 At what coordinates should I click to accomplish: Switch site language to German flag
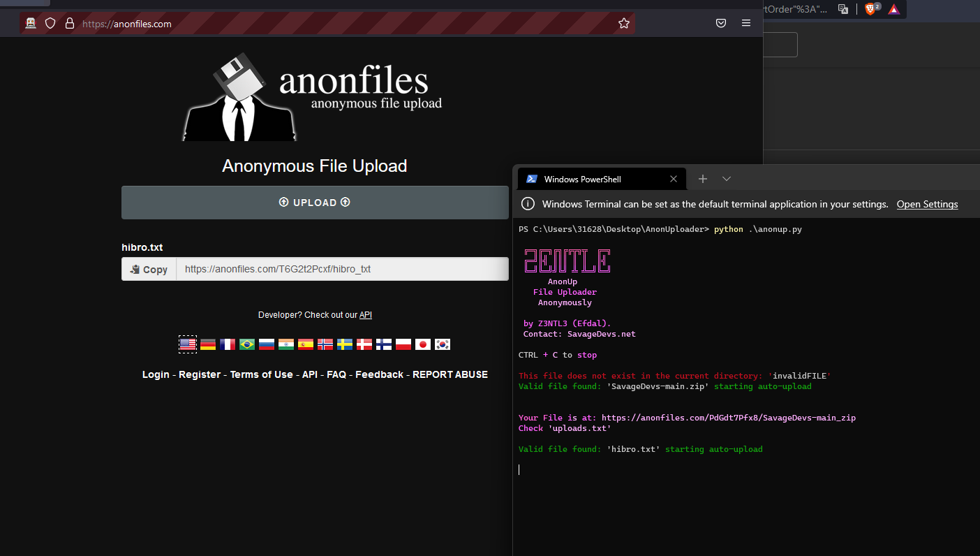point(208,344)
